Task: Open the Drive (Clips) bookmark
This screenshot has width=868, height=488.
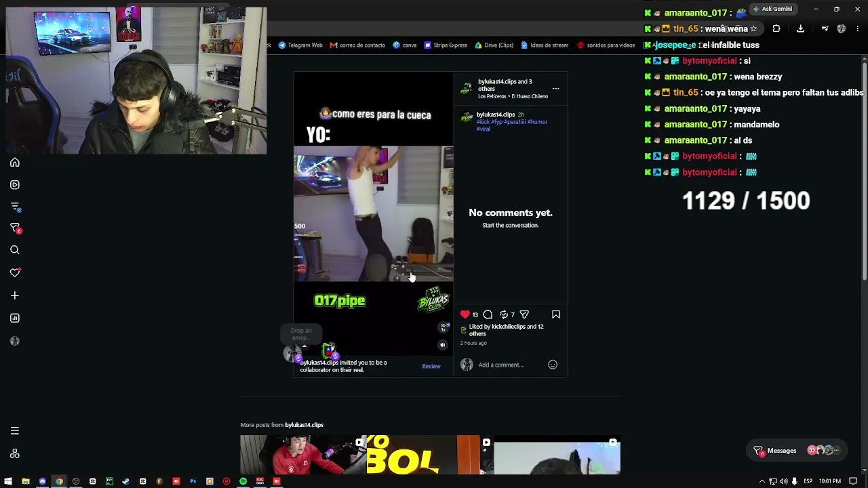Action: click(x=494, y=45)
